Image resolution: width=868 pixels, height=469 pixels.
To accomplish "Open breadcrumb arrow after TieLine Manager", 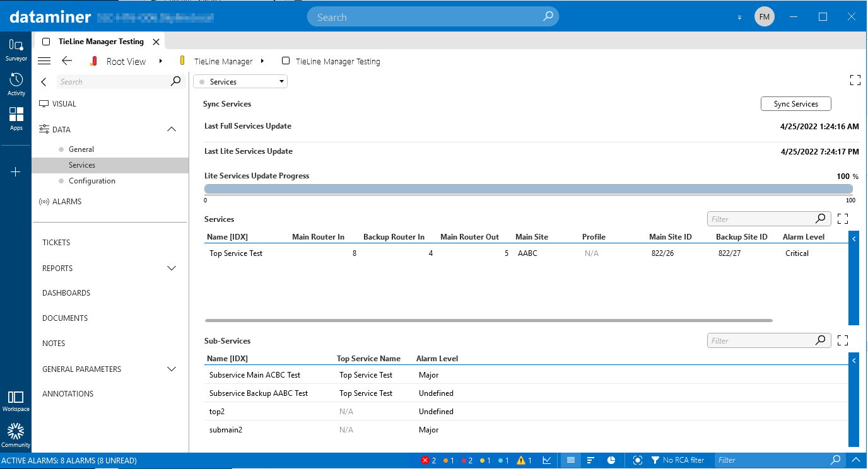I will click(262, 61).
